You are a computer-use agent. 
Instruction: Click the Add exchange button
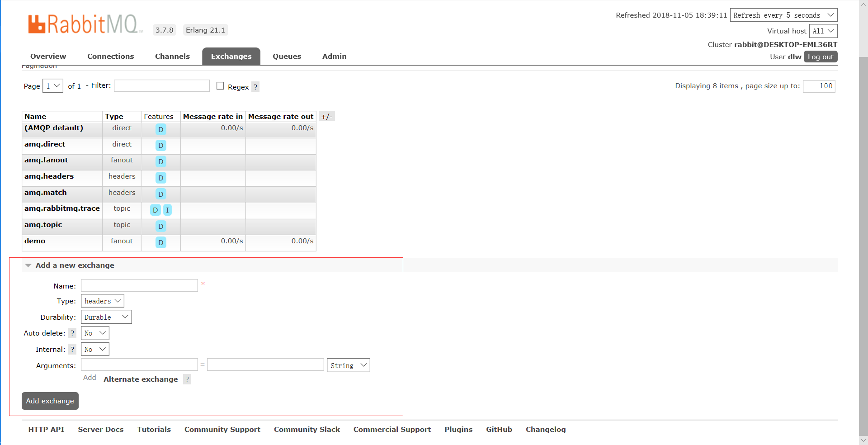click(50, 401)
